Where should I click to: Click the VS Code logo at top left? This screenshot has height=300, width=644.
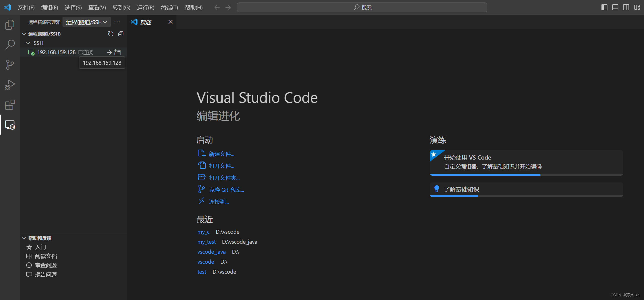coord(7,7)
